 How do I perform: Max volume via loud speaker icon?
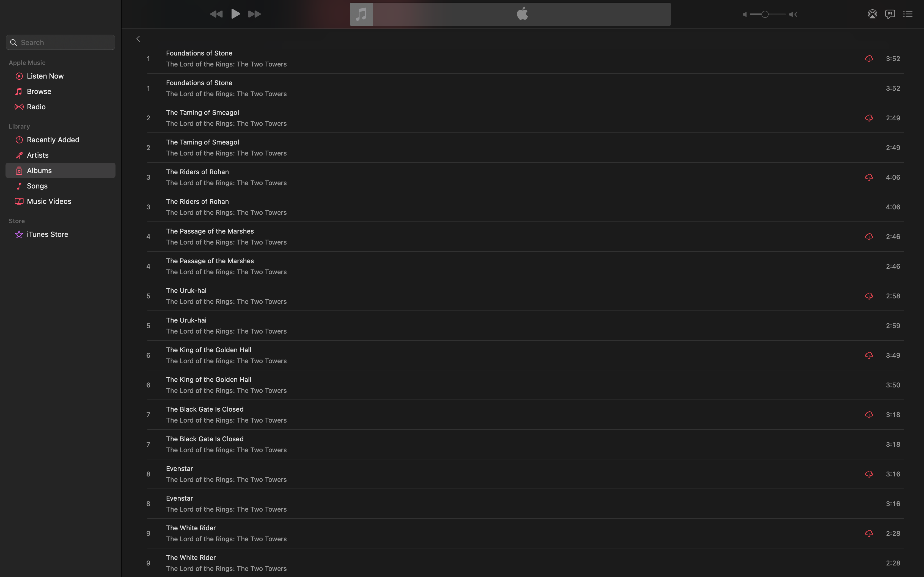(793, 15)
